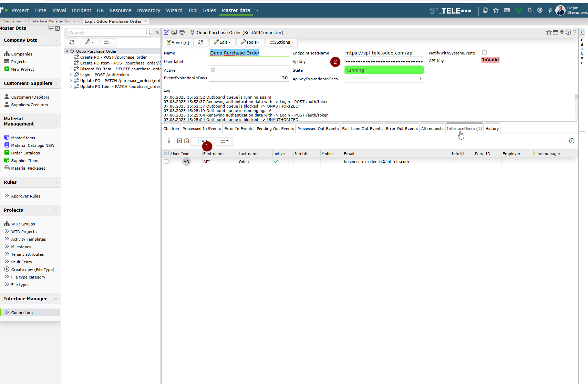
Task: Collapse the Company Data section
Action: [56, 40]
